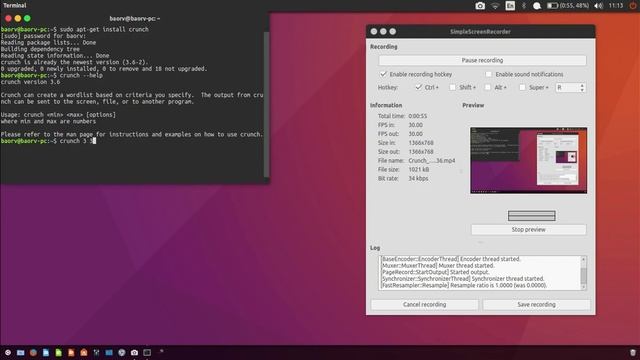This screenshot has height=360, width=640.
Task: Click the green maximize button of Terminal
Action: click(27, 18)
